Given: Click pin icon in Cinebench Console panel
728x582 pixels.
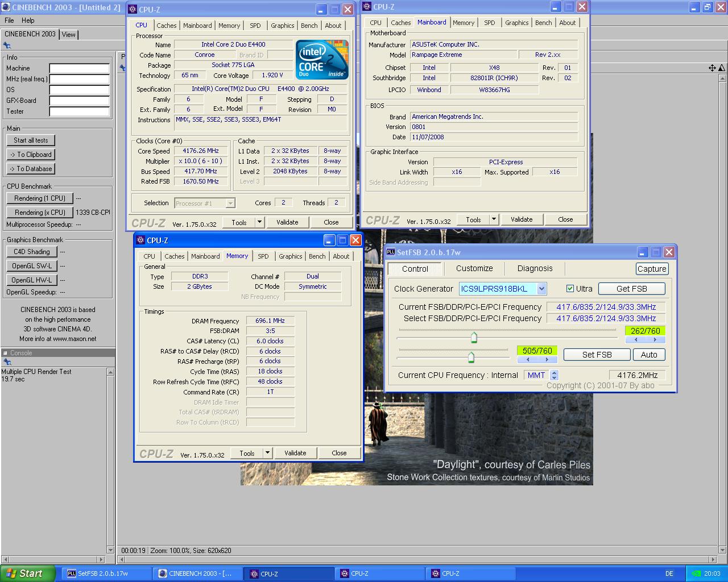Looking at the screenshot, I should [x=7, y=362].
